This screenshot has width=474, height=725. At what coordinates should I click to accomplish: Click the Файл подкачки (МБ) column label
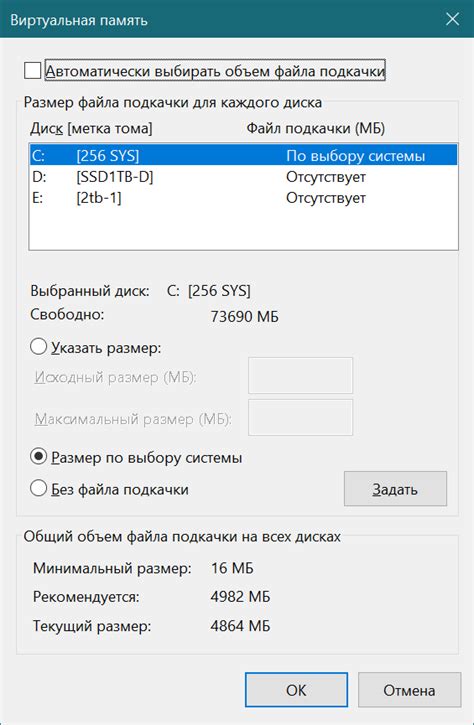click(315, 128)
